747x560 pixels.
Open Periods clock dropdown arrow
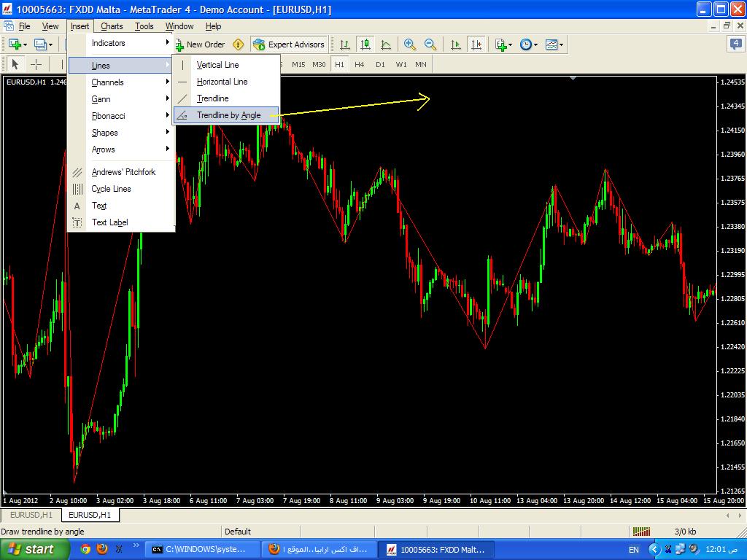(536, 44)
